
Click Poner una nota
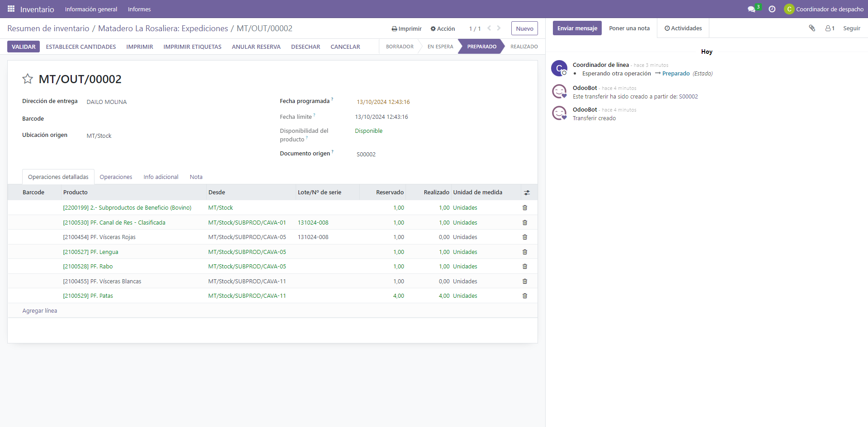coord(629,28)
